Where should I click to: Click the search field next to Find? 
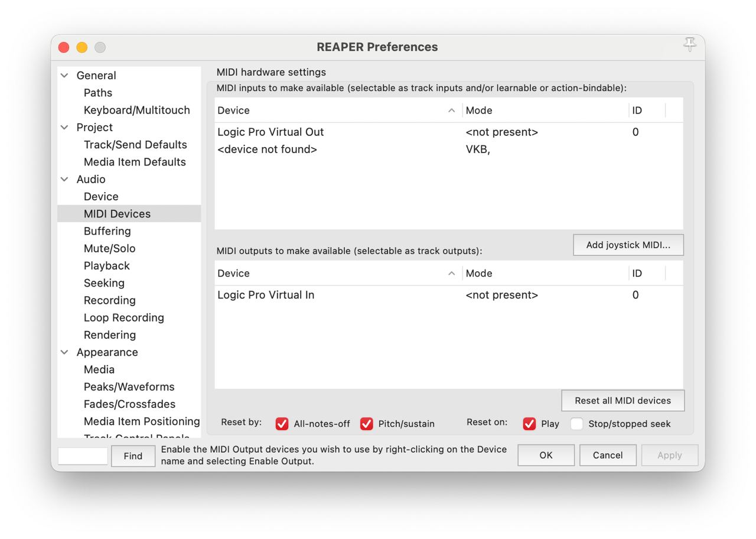83,456
